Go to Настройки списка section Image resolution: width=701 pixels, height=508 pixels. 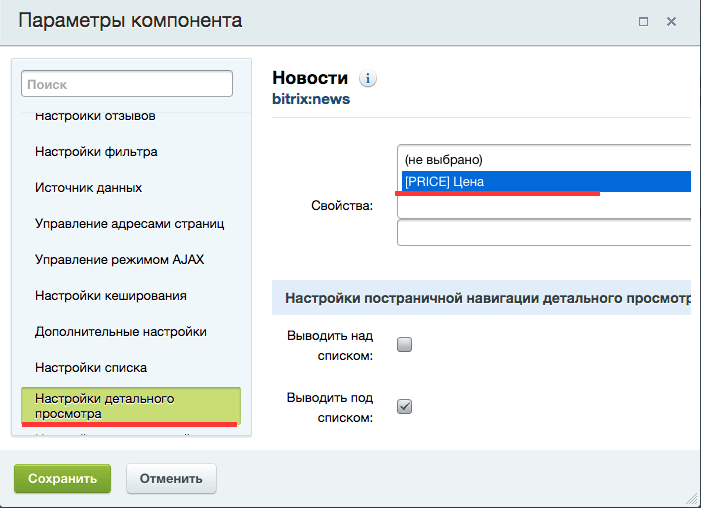(91, 368)
